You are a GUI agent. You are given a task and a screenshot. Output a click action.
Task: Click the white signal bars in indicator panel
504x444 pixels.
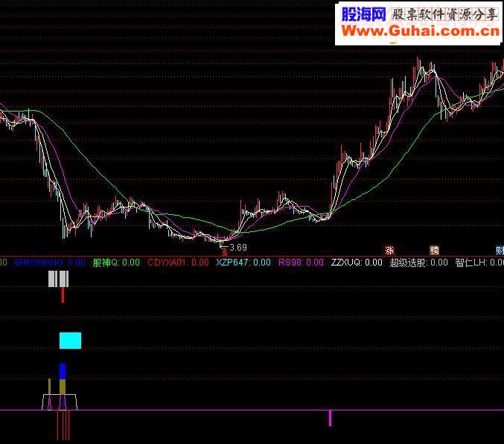pyautogui.click(x=58, y=279)
